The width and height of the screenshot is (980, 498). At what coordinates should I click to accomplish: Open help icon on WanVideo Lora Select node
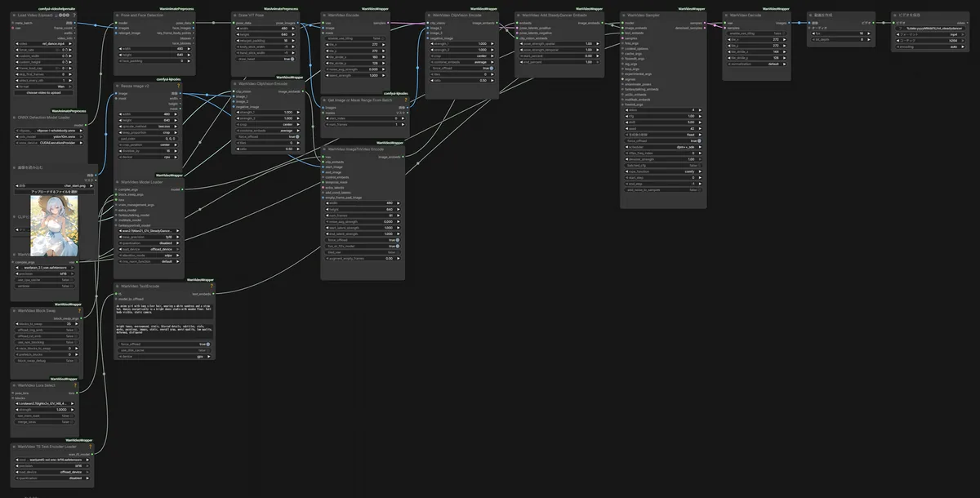point(73,385)
